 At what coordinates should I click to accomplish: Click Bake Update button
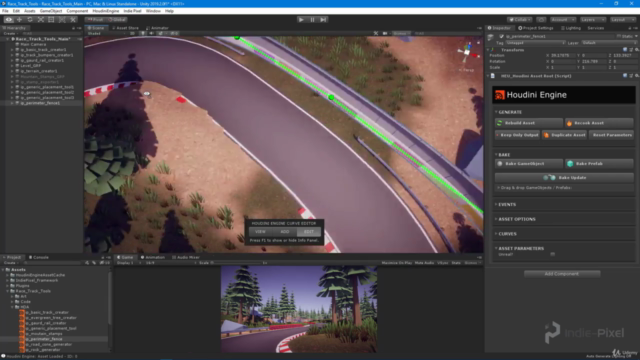click(564, 178)
